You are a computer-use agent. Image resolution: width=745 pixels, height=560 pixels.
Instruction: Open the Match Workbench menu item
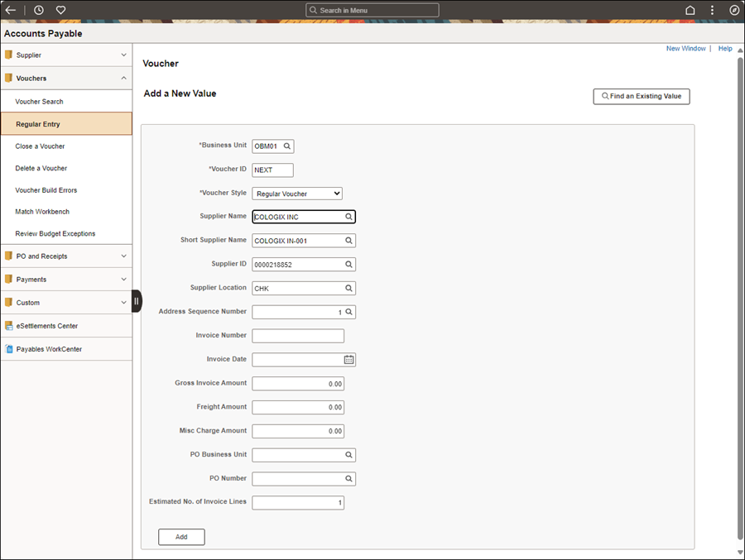click(44, 212)
